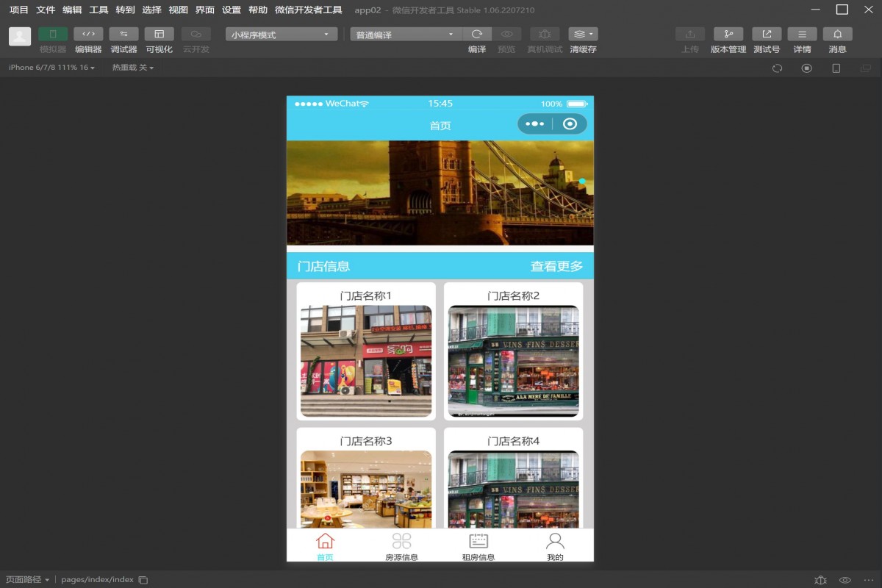Toggle the simulator panel button

coord(53,35)
